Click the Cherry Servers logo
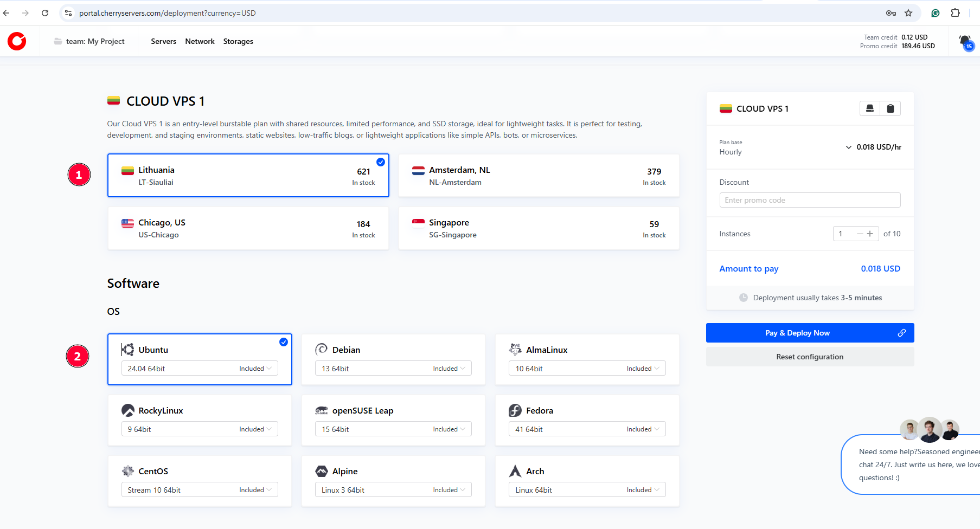 coord(17,41)
